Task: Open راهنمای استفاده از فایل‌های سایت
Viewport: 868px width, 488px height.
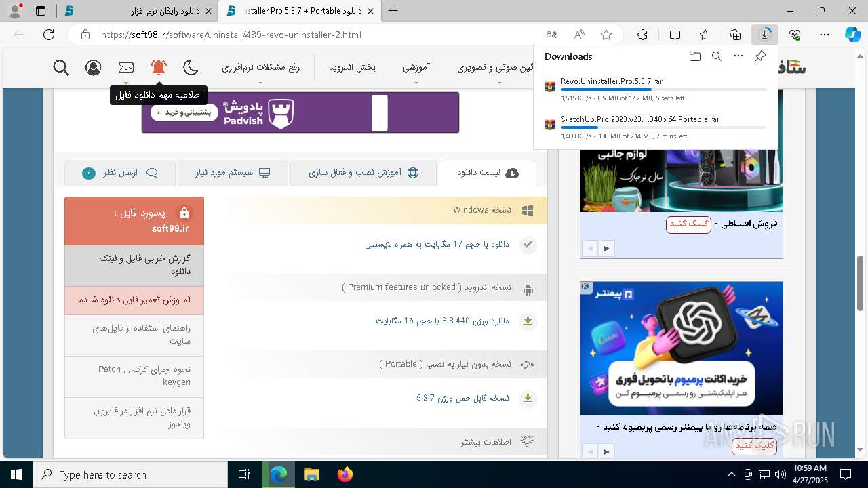Action: coord(134,335)
